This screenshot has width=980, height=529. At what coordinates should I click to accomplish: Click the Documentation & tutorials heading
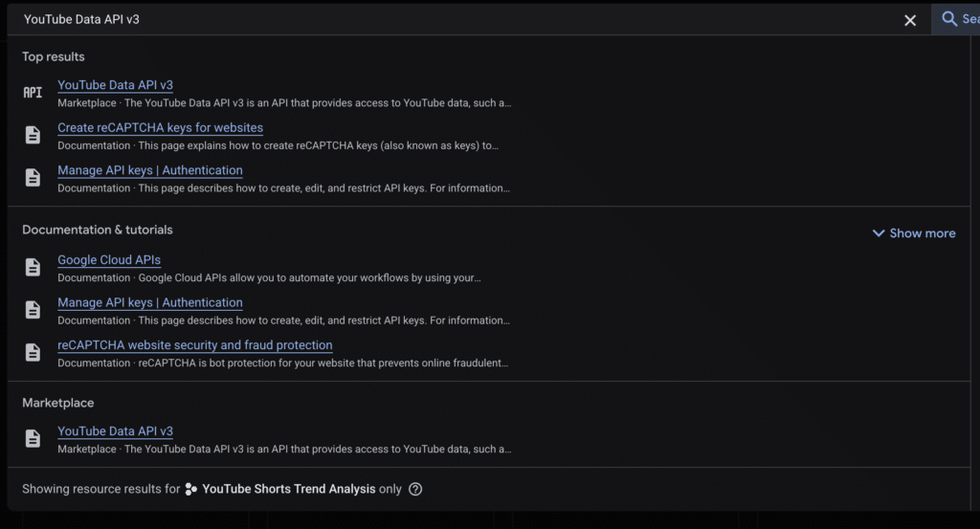point(98,230)
